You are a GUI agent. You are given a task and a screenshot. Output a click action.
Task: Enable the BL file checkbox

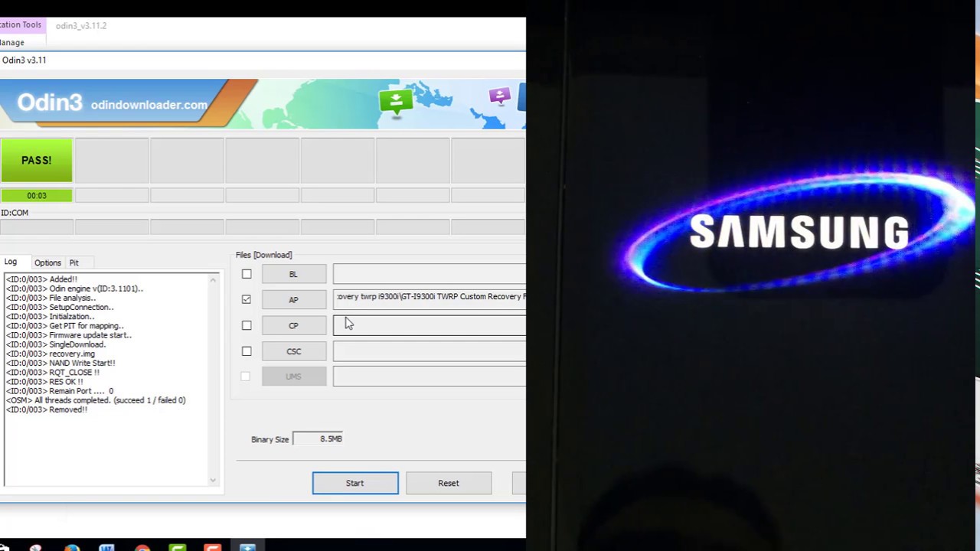(x=247, y=274)
